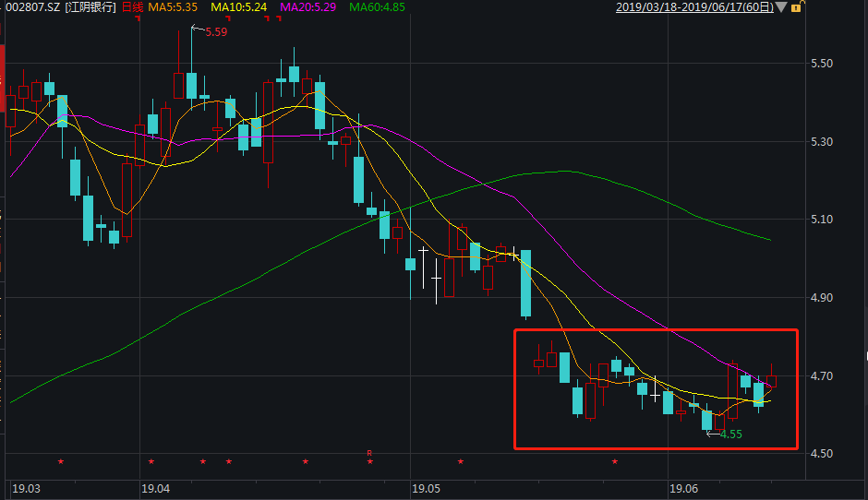The image size is (868, 500).
Task: Toggle the MA10:5.24 moving average indicator
Action: click(239, 7)
